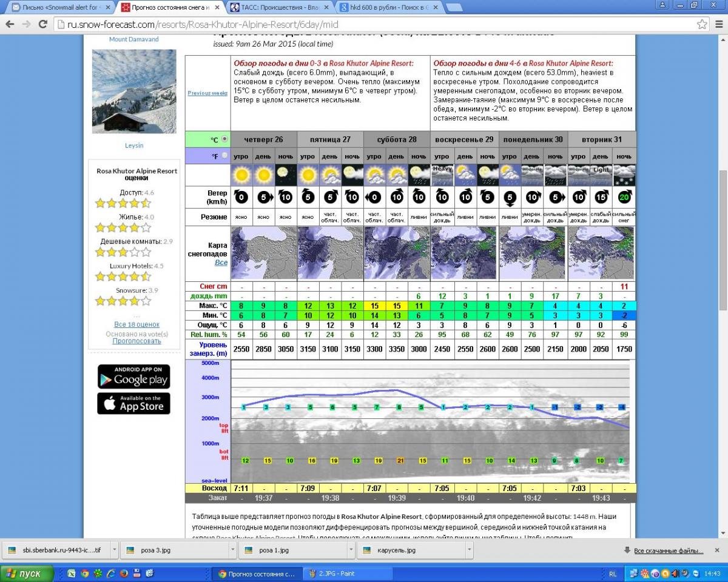Click Thursday morning sunny weather icon
This screenshot has width=728, height=582.
pos(241,175)
